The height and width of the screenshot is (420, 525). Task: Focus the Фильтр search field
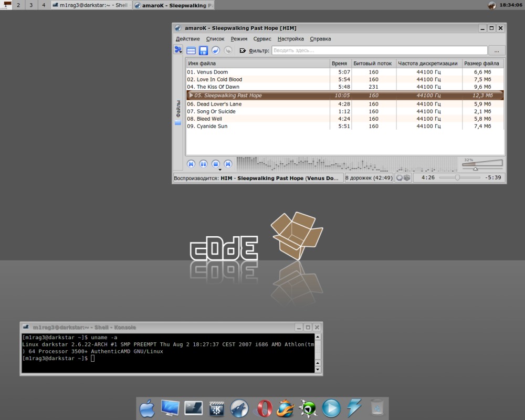point(380,50)
